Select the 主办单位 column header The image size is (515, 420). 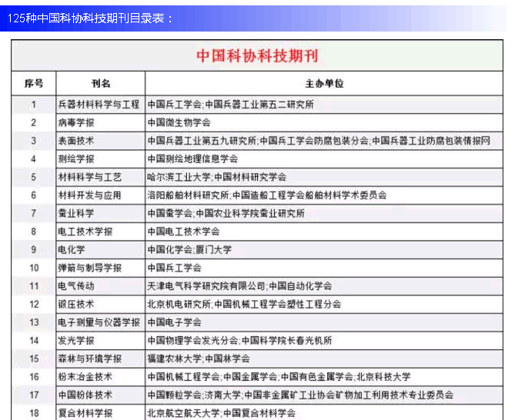[x=324, y=84]
